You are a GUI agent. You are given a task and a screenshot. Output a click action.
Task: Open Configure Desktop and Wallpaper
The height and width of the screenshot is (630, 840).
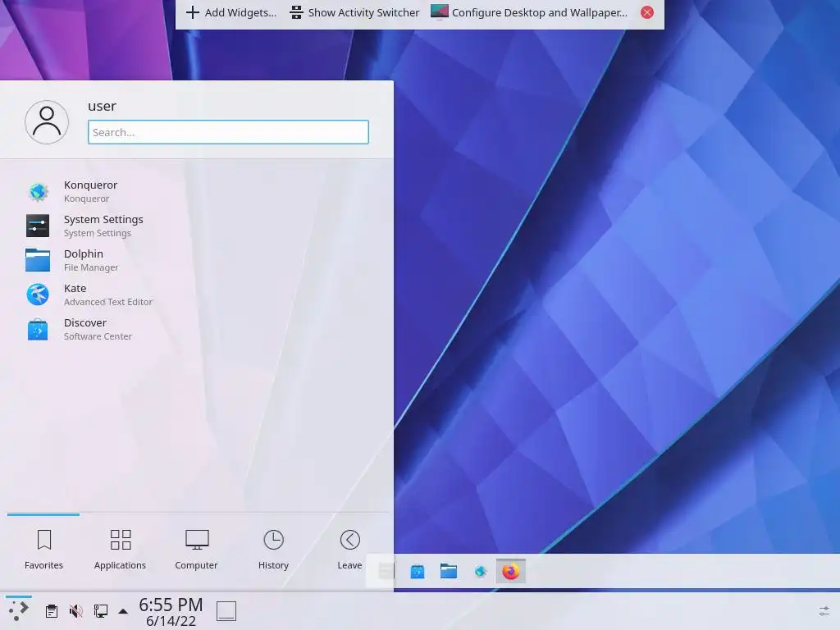coord(529,12)
